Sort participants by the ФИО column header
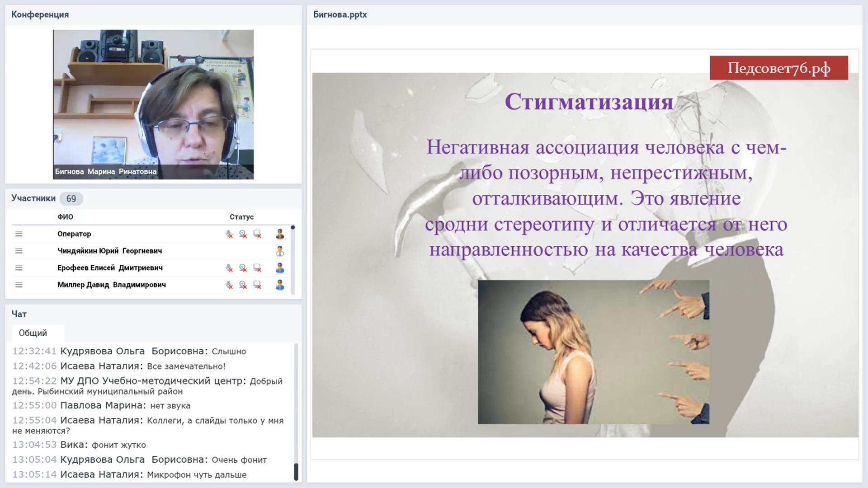Screen dimensions: 868x488 (x=65, y=217)
